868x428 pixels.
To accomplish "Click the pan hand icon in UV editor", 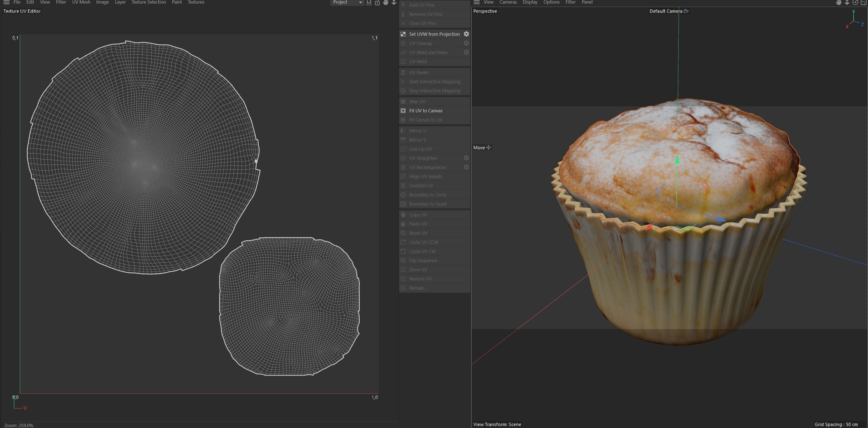I will (386, 2).
